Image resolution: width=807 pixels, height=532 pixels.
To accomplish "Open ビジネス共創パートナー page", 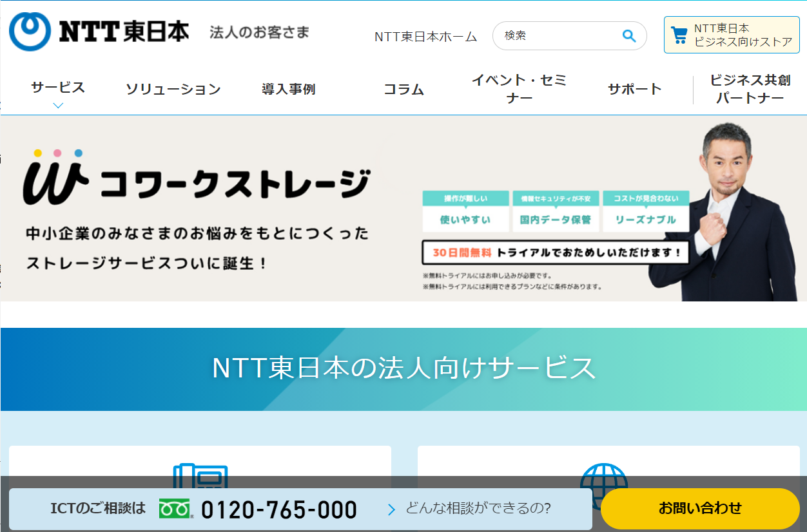I will 750,89.
